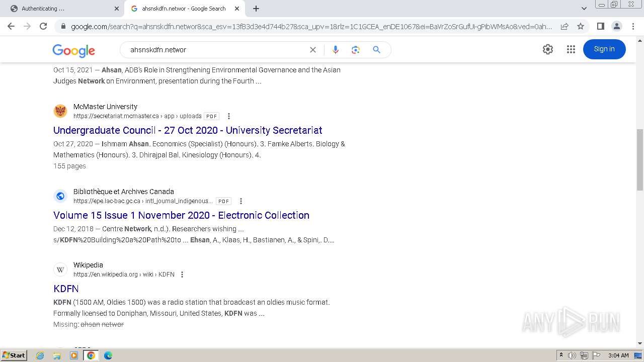Search by image with Google Lens

(356, 50)
